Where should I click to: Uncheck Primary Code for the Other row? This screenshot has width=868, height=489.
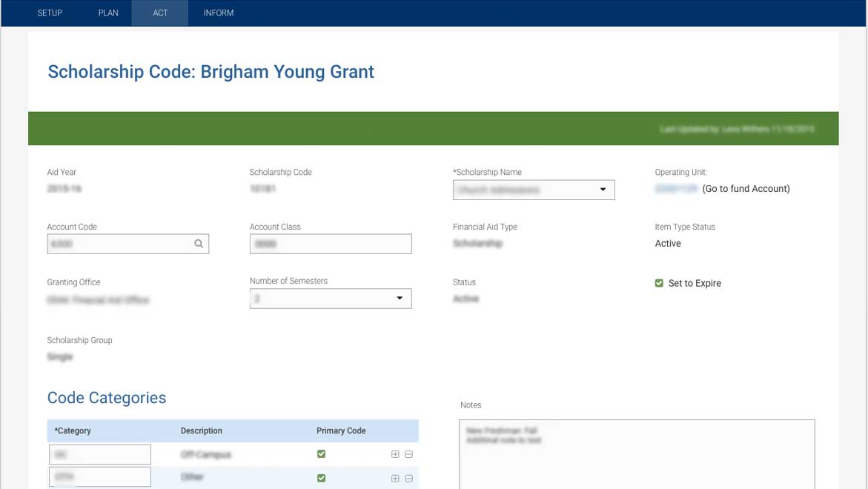[x=321, y=478]
